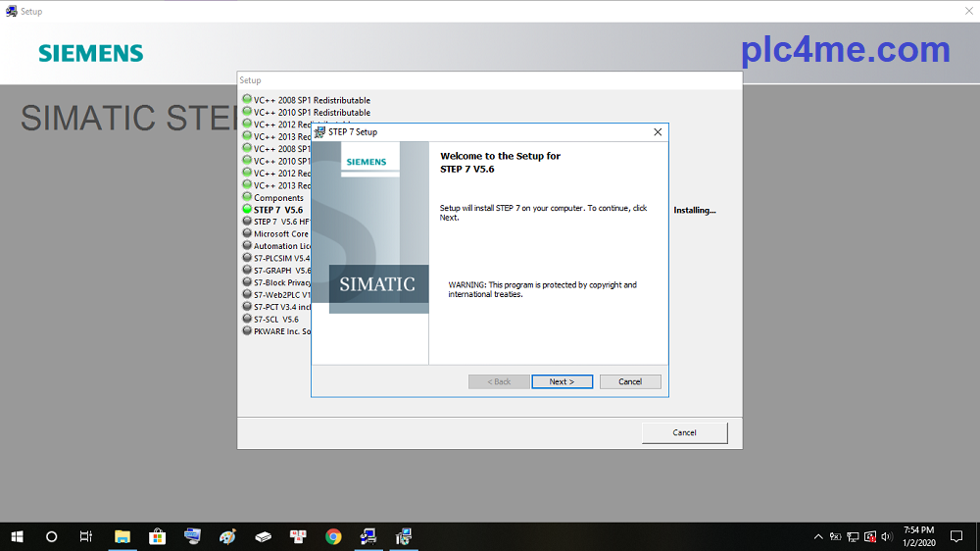Select the S7-Block Privacy row
Image resolution: width=980 pixels, height=551 pixels.
pyautogui.click(x=275, y=282)
